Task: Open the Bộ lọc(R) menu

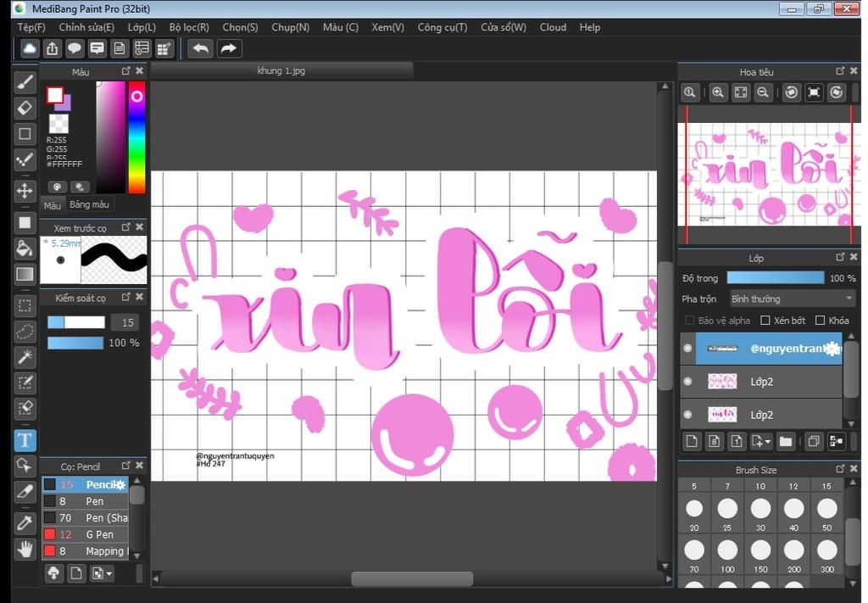Action: [189, 27]
